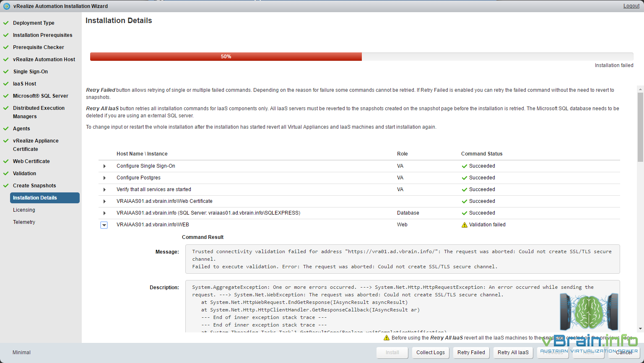Viewport: 644px width, 363px height.
Task: Click the checkmark beside Deployment Type
Action: pyautogui.click(x=6, y=23)
